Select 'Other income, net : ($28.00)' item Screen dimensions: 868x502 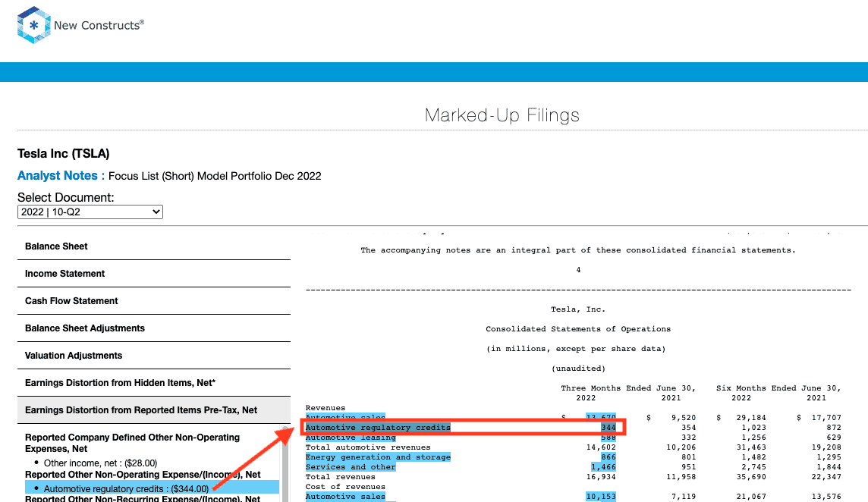pyautogui.click(x=100, y=463)
